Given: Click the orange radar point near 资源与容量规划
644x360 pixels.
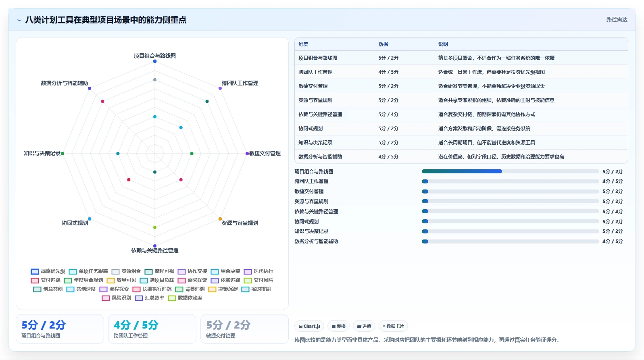Looking at the screenshot, I should (x=220, y=219).
